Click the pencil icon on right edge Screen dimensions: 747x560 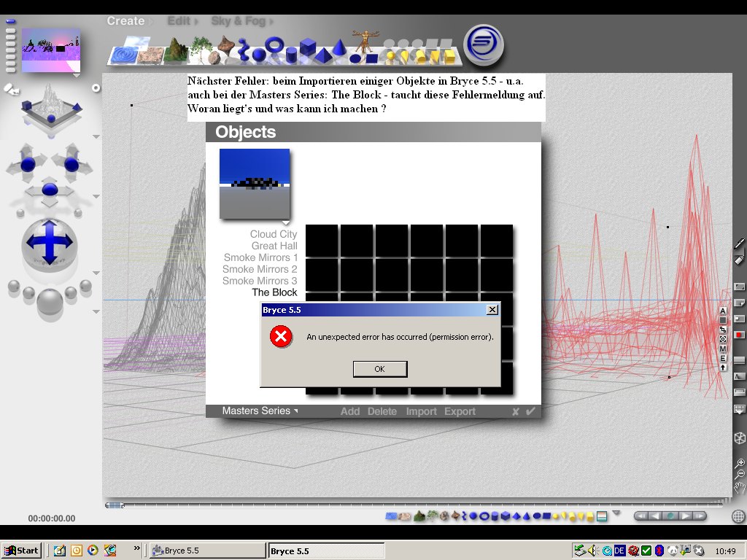(740, 244)
